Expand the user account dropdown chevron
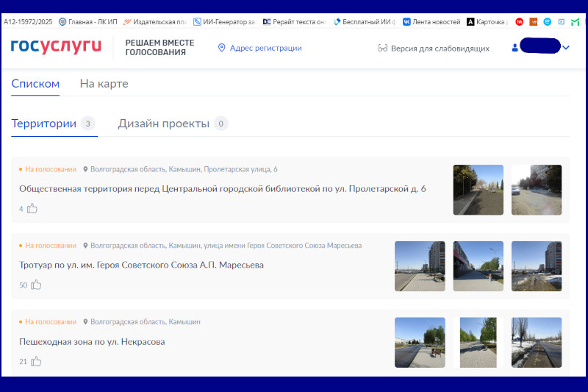 tap(566, 48)
